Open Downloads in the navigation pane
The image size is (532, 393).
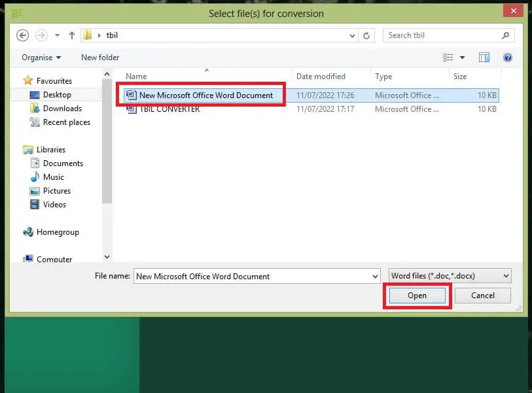tap(62, 109)
